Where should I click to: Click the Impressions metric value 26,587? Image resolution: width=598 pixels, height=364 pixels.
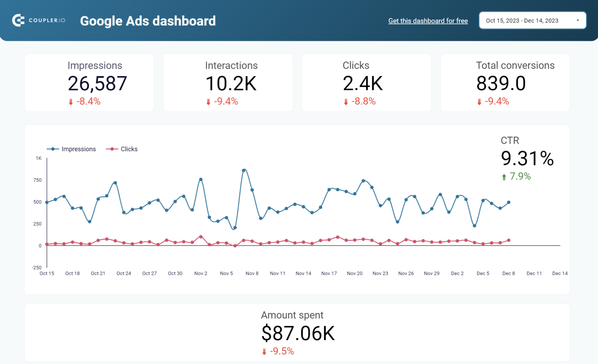pyautogui.click(x=98, y=83)
